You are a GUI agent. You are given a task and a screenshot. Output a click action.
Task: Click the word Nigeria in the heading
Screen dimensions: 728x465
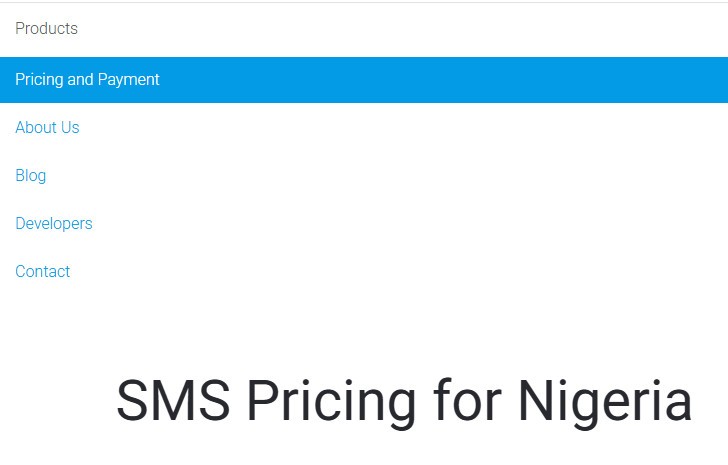(604, 402)
